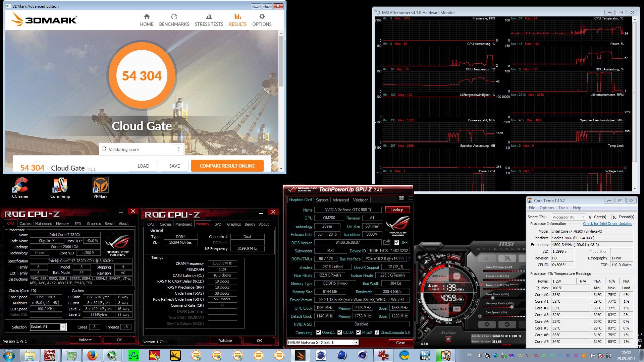Open Validation tab in GPU-Z
The height and width of the screenshot is (362, 644).
click(361, 200)
